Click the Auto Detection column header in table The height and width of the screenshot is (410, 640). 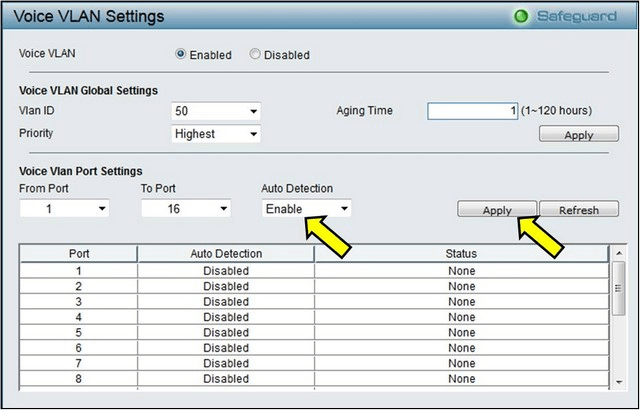226,254
